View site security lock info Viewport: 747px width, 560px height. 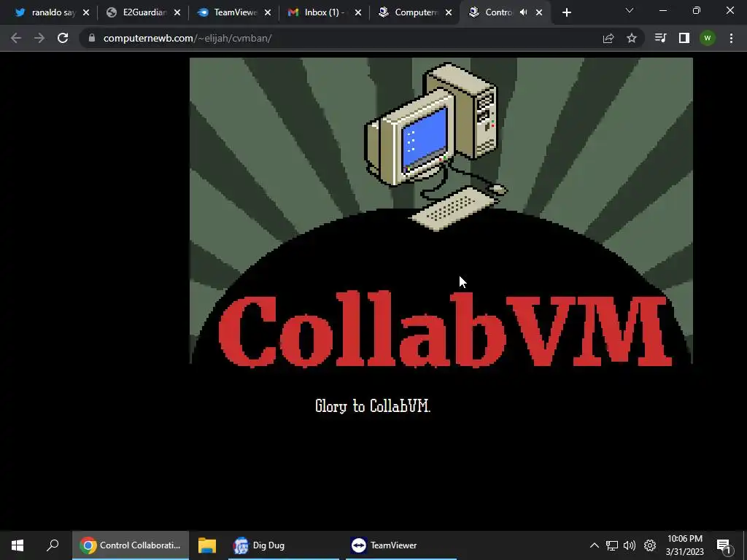(x=91, y=38)
